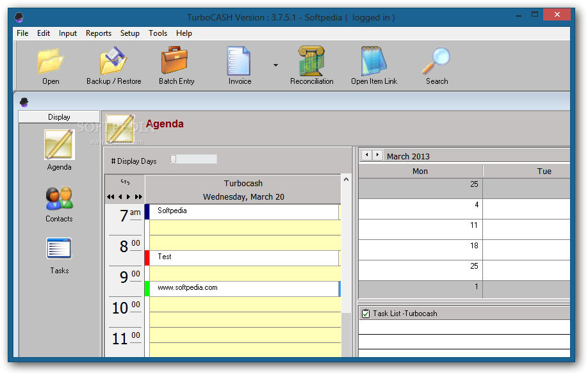Select Monday 1 in last calendar row

pyautogui.click(x=420, y=290)
